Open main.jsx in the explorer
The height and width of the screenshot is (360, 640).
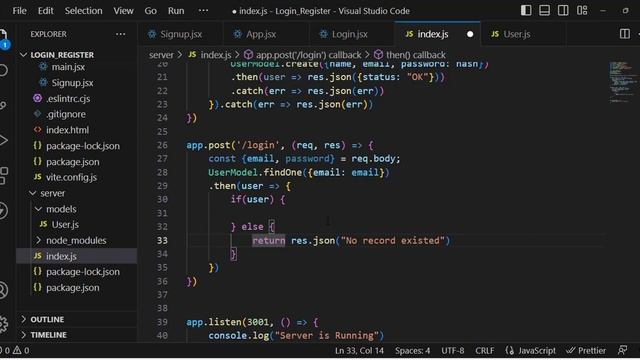click(68, 67)
